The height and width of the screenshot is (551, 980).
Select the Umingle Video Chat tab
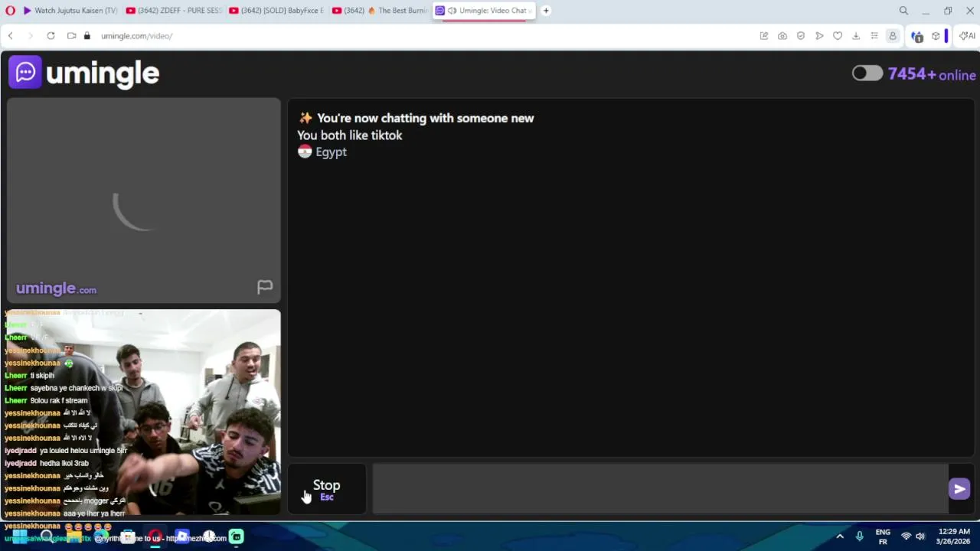pyautogui.click(x=482, y=11)
